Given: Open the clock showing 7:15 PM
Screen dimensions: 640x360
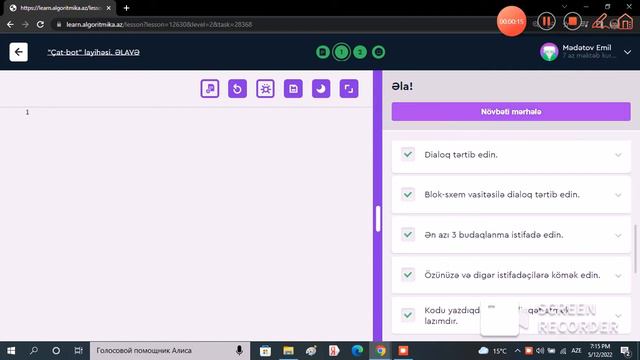Looking at the screenshot, I should click(x=600, y=351).
